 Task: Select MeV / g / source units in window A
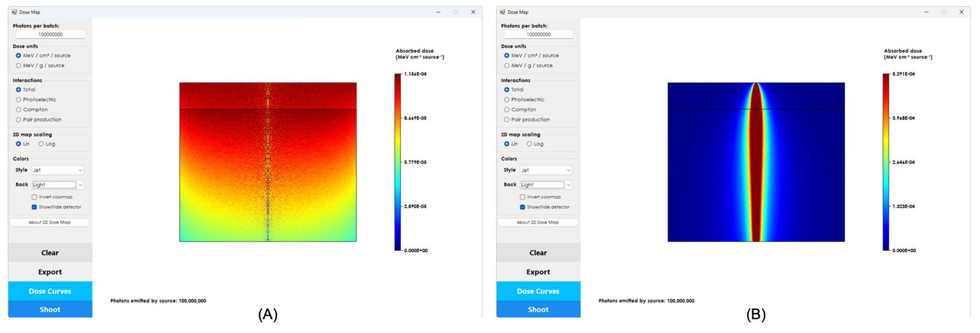(x=40, y=65)
